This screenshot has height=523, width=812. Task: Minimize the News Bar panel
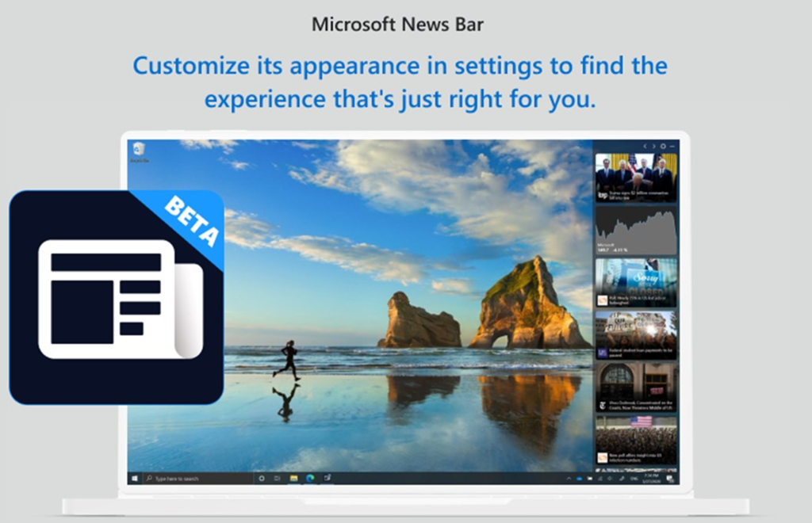coord(672,146)
